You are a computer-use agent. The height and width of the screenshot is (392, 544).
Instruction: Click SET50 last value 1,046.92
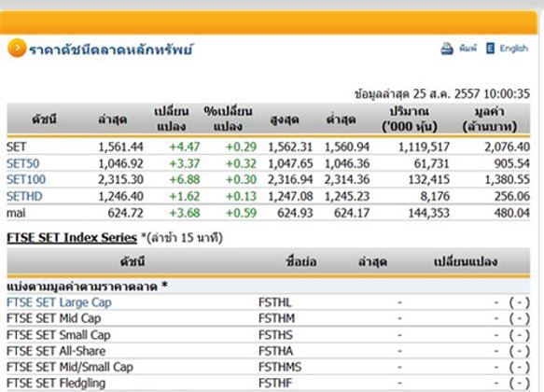tap(120, 163)
